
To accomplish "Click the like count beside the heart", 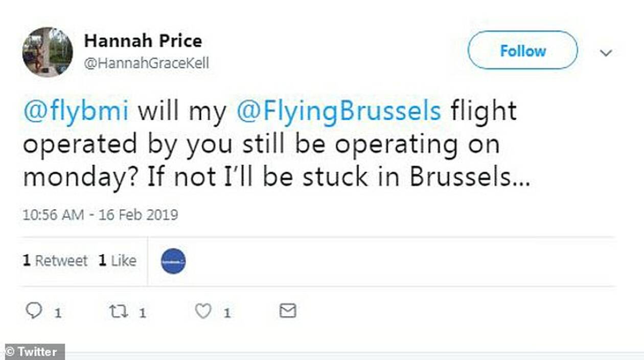I will click(x=227, y=312).
